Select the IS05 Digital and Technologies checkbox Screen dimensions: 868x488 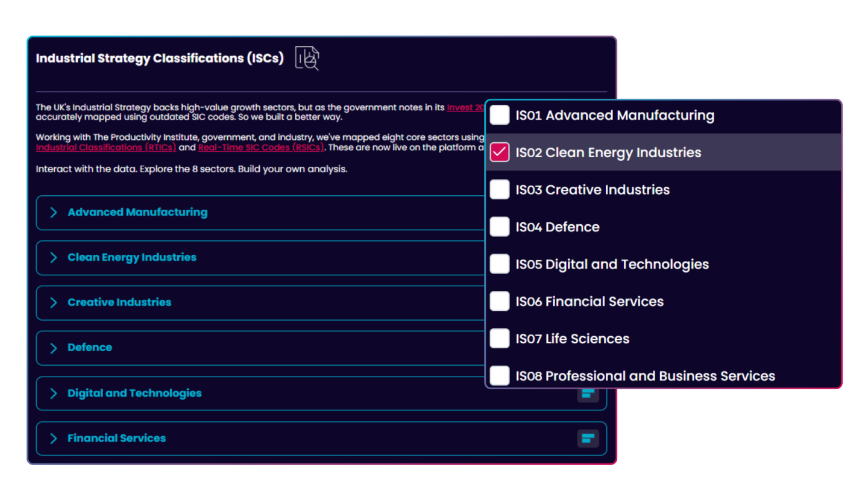pyautogui.click(x=499, y=264)
